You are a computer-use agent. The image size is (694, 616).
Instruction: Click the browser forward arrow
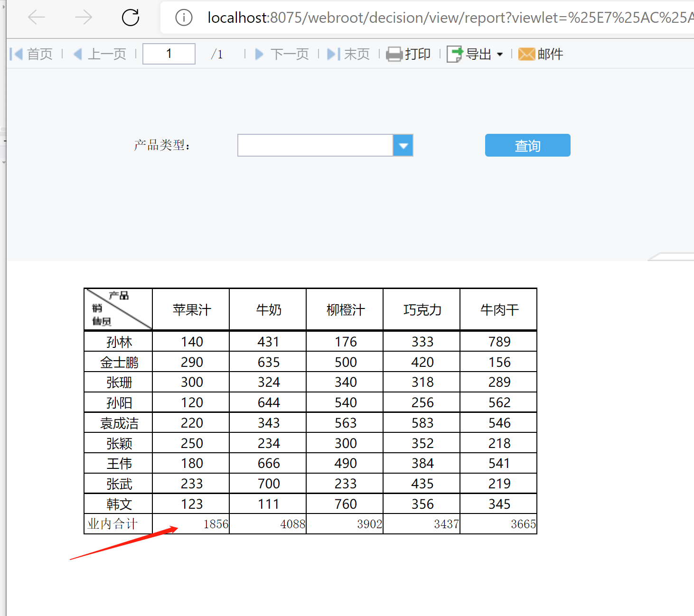(84, 18)
